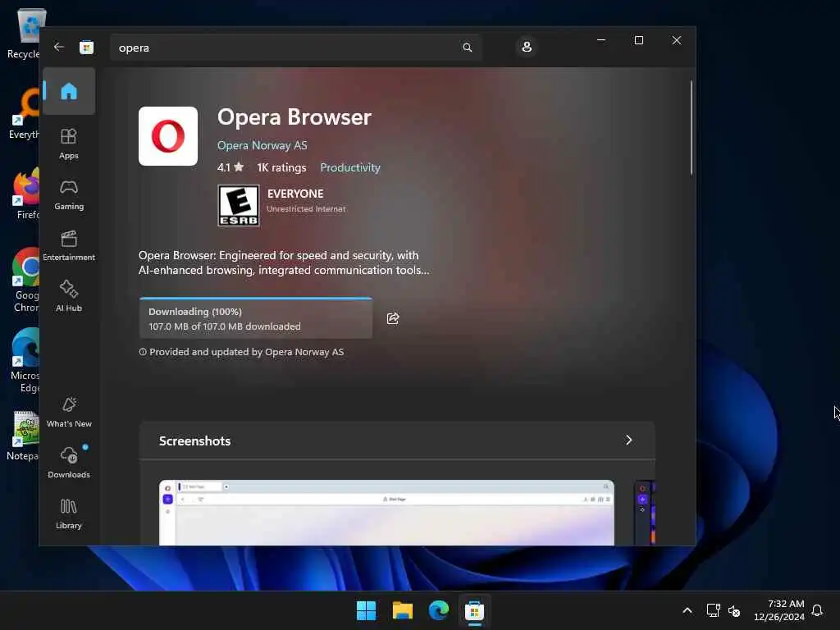Open the clock and date panel
840x630 pixels.
(x=779, y=610)
